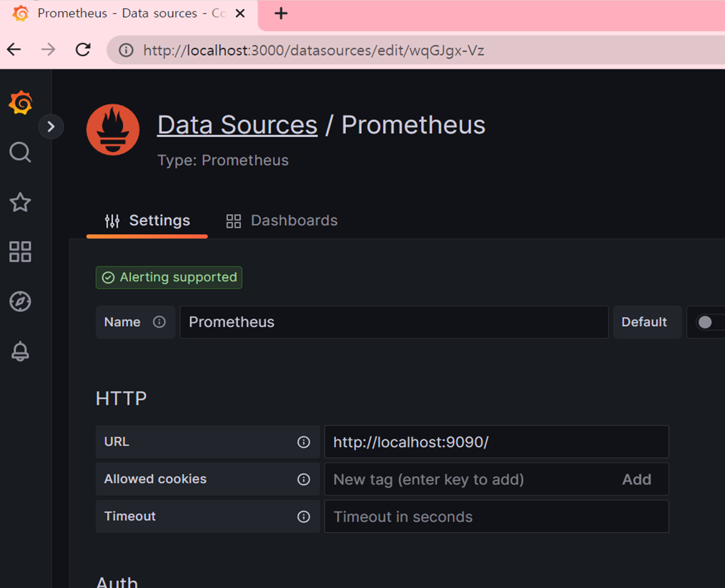Switch to the Settings tab
The height and width of the screenshot is (588, 725).
click(x=147, y=220)
